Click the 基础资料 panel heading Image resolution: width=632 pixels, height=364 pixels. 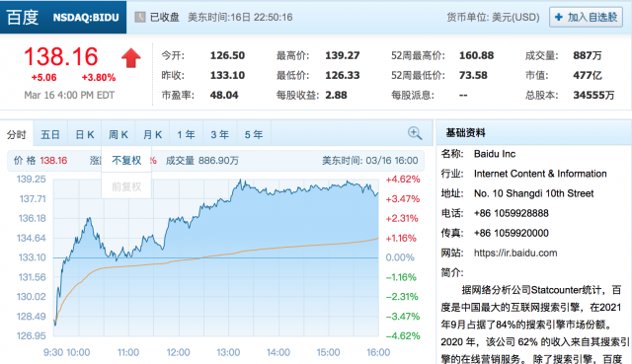point(465,133)
